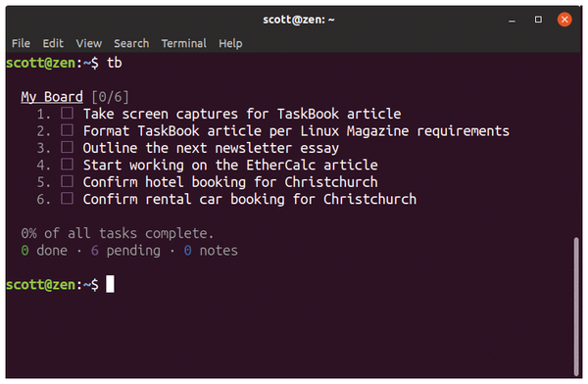Maximize the terminal window
This screenshot has width=588, height=384.
[x=538, y=20]
